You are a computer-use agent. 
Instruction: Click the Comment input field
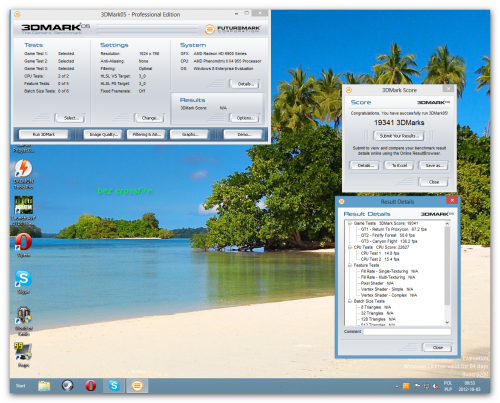(407, 332)
